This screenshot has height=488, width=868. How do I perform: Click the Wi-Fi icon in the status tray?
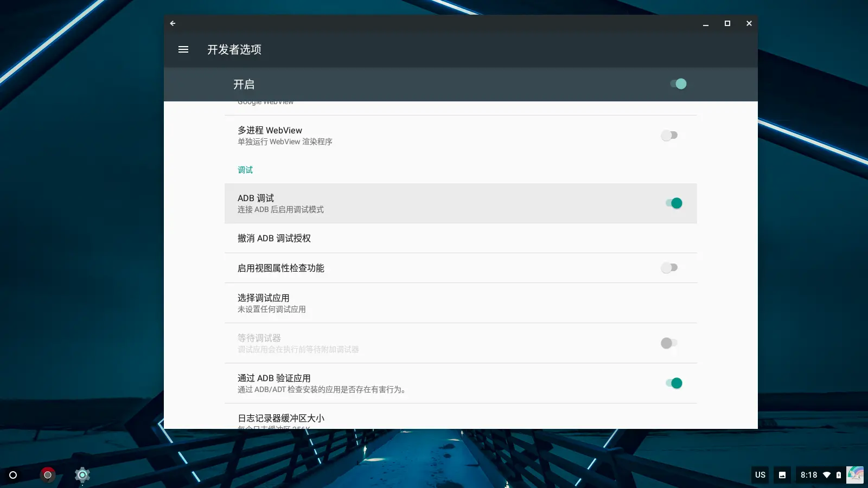coord(826,474)
